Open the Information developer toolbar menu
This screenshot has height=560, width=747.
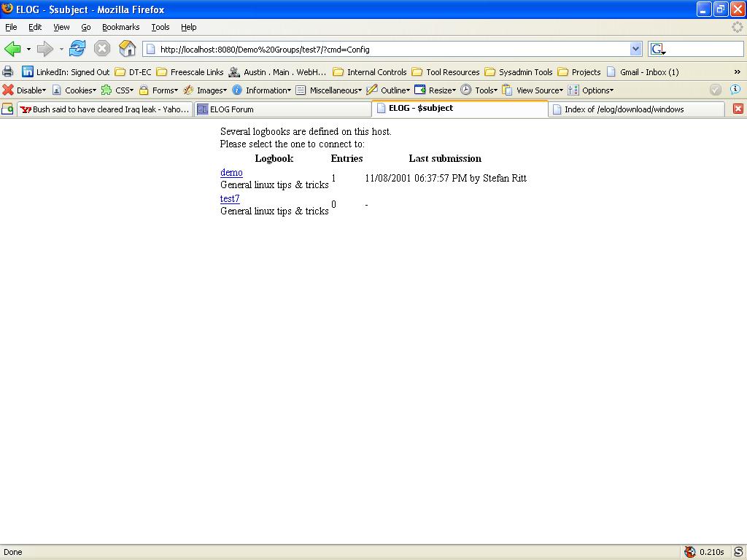point(261,90)
